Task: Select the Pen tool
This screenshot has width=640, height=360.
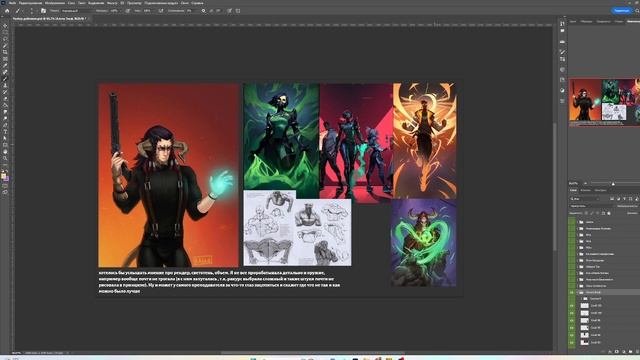Action: click(5, 125)
